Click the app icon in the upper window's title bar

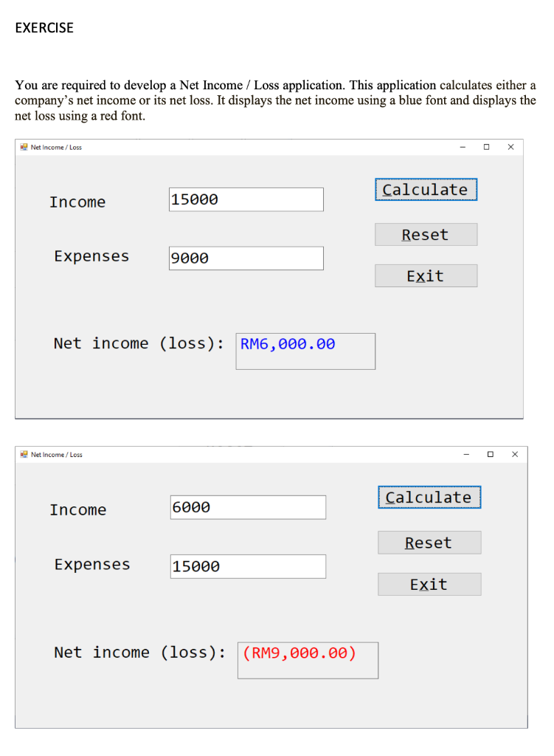(24, 147)
